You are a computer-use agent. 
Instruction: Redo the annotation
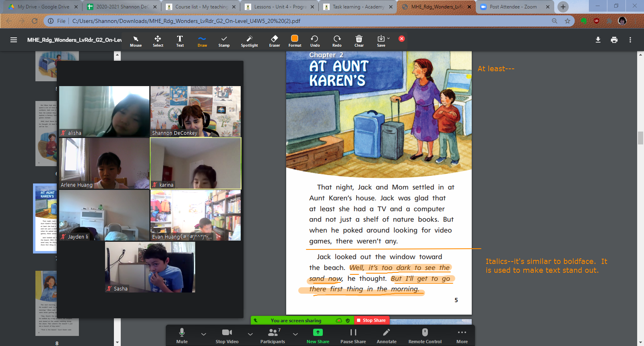[x=337, y=41]
